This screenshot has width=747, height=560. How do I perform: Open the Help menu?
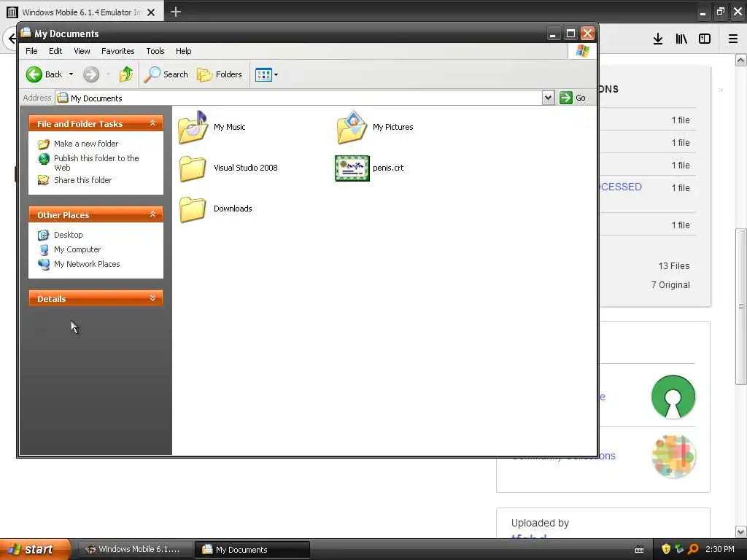click(183, 51)
